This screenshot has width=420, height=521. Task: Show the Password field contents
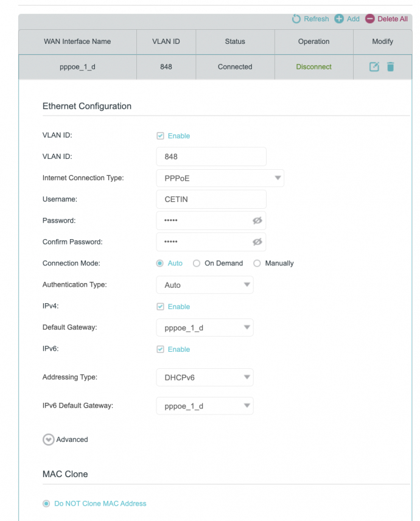(257, 220)
